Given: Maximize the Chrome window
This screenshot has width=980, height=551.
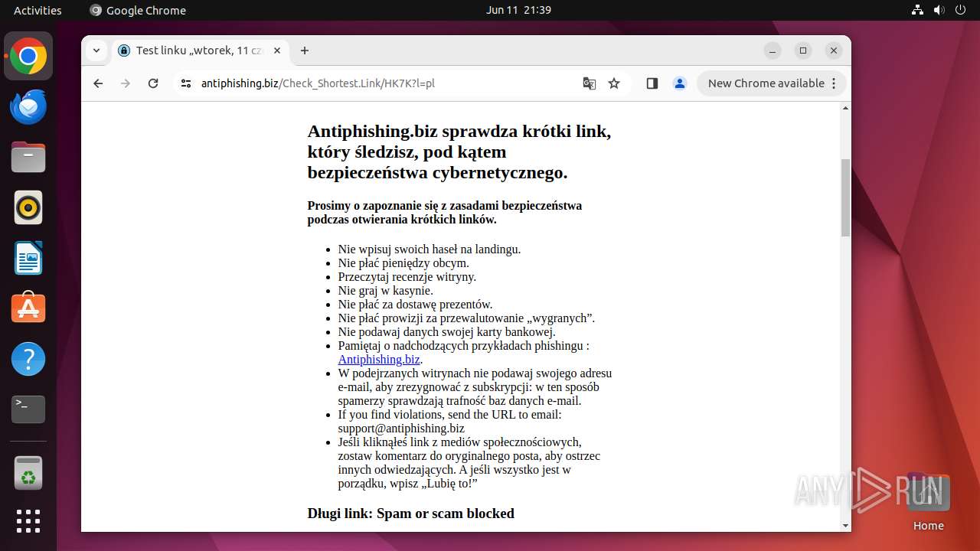Looking at the screenshot, I should 803,51.
